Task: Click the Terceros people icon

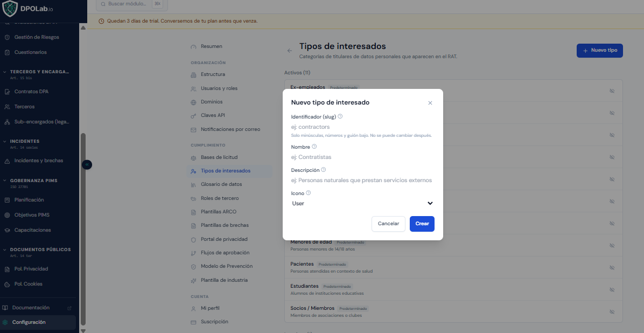Action: point(6,107)
